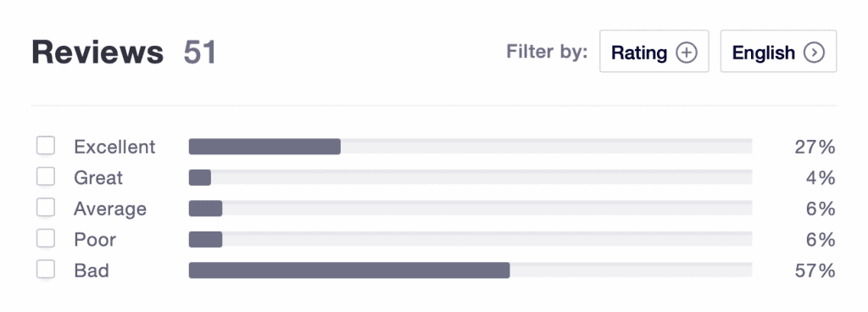Screen dimensions: 868x312
Task: Toggle the Bad rating checkbox
Action: [x=46, y=270]
